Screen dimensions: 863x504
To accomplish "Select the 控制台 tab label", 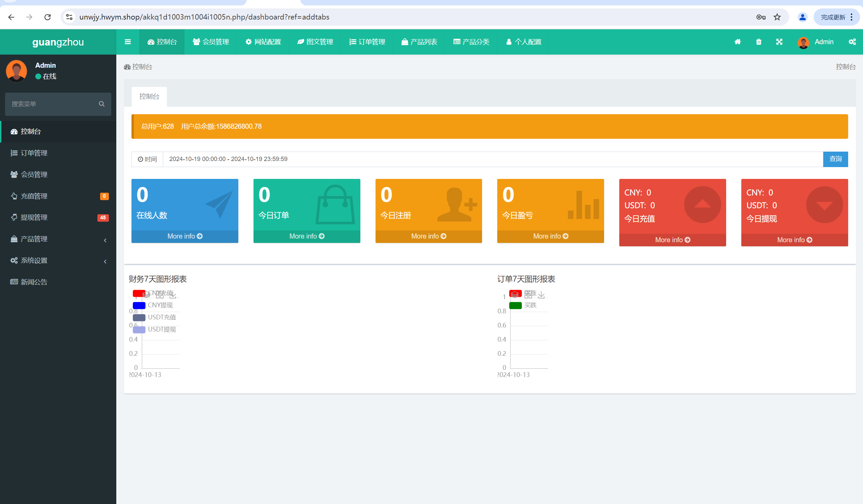I will (x=149, y=96).
